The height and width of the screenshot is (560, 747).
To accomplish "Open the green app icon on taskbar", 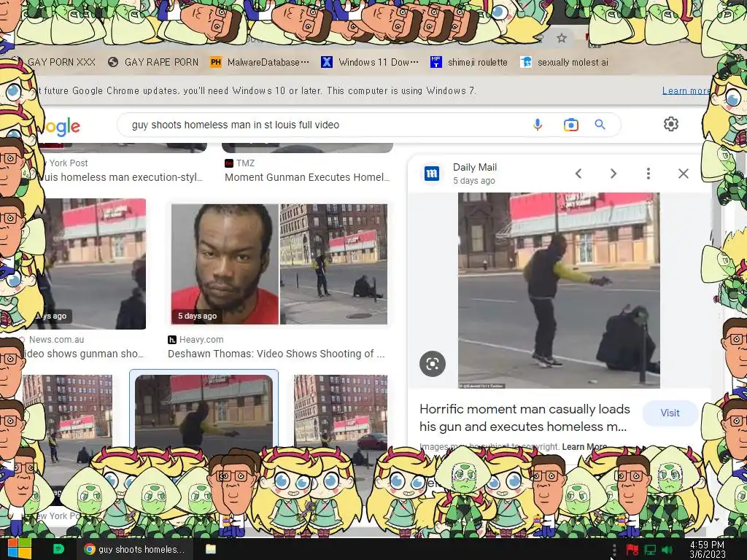I will pos(58,549).
